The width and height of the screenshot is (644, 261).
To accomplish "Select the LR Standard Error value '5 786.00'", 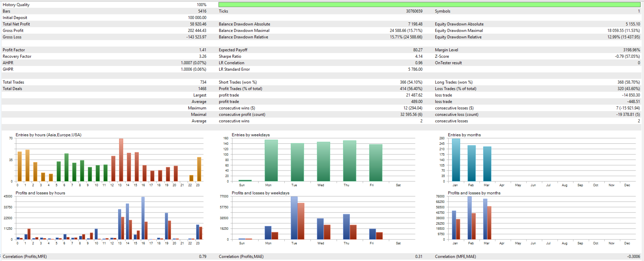I will [x=415, y=69].
